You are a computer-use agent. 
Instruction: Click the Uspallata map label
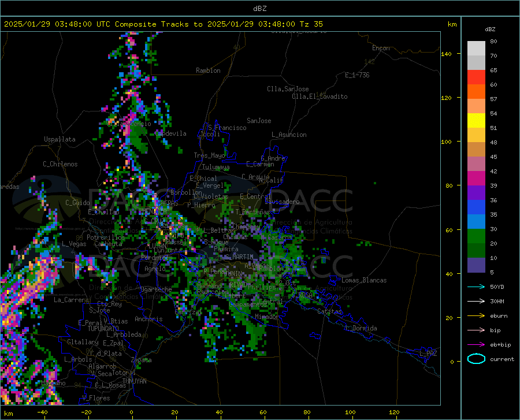[x=60, y=139]
